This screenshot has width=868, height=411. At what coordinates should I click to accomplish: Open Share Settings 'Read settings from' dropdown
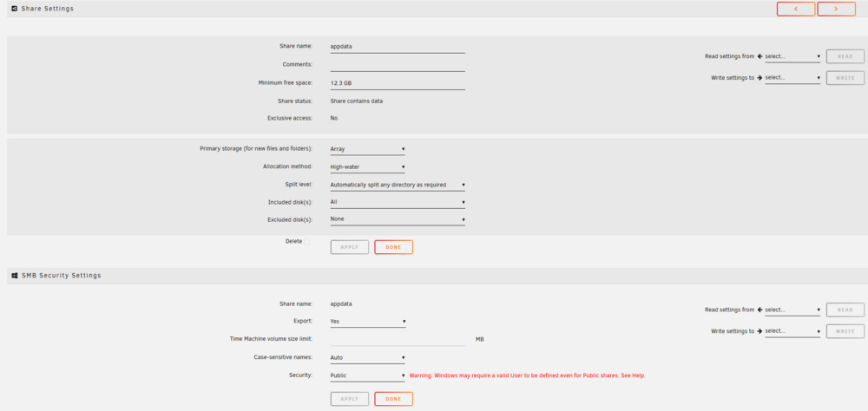(792, 56)
